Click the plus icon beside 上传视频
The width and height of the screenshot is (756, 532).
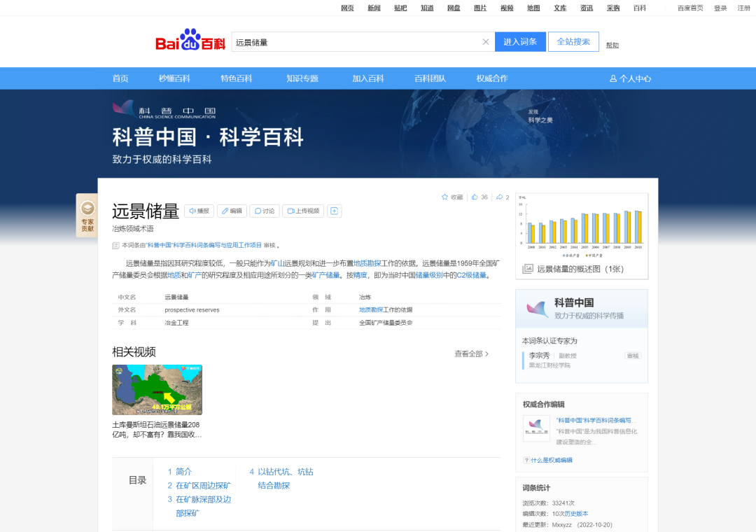[334, 211]
